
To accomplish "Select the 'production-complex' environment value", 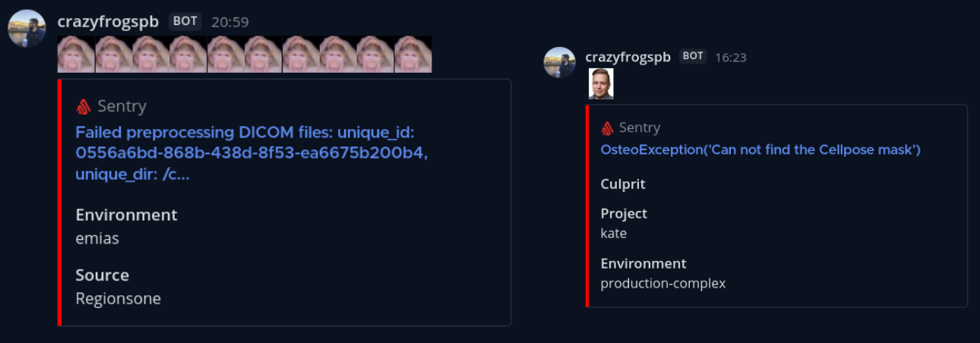I will click(x=662, y=283).
